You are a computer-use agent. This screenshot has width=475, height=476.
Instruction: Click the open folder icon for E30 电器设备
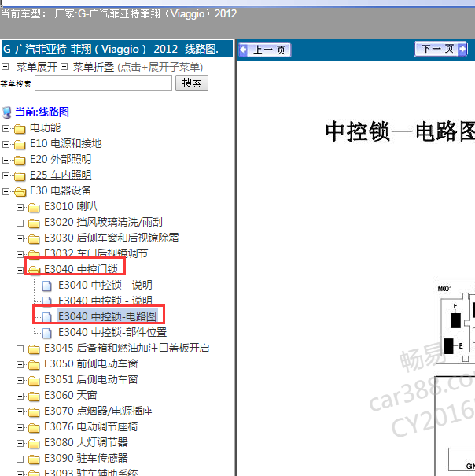click(20, 192)
